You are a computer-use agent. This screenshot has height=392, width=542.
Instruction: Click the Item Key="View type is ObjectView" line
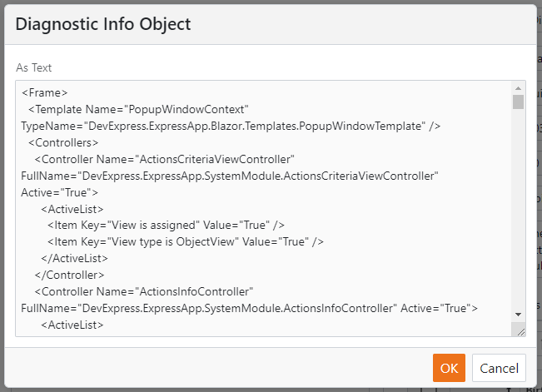[x=186, y=241]
